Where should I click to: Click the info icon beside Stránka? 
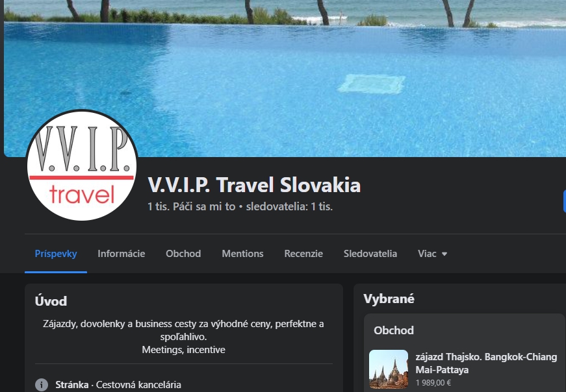click(42, 385)
